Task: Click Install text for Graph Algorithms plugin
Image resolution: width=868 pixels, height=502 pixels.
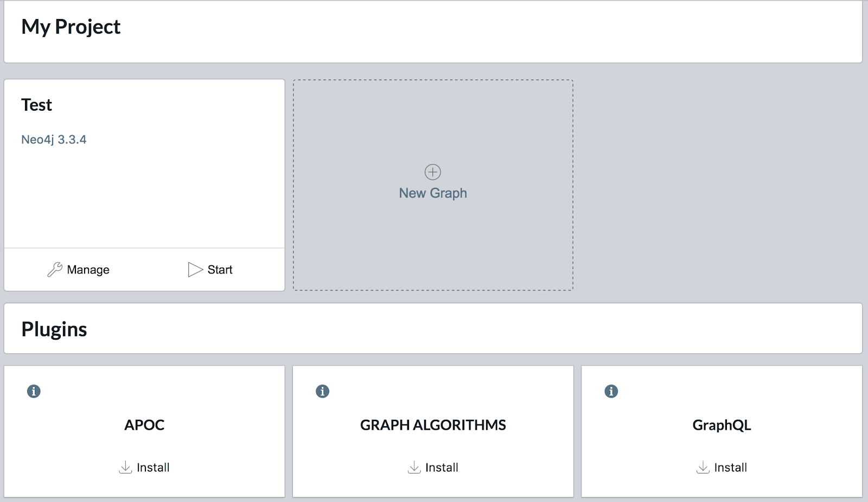Action: point(442,467)
